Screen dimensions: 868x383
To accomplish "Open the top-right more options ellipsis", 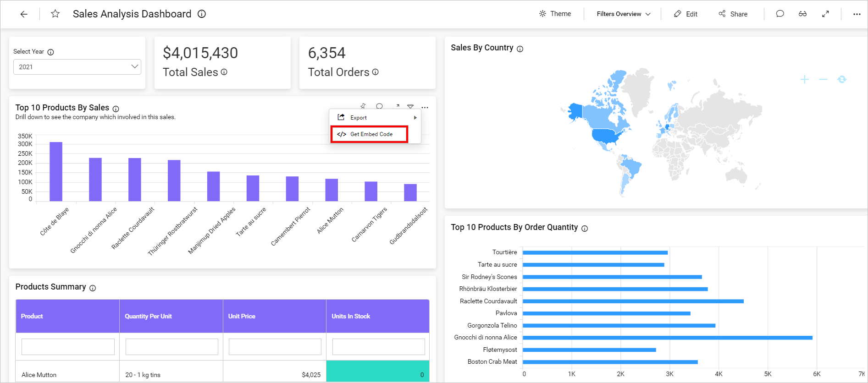I will click(x=857, y=14).
